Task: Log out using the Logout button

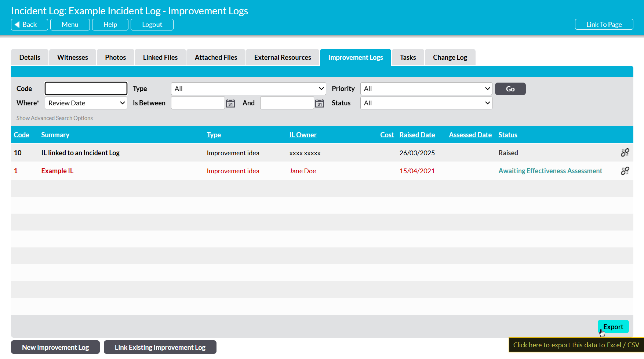Action: pos(152,25)
